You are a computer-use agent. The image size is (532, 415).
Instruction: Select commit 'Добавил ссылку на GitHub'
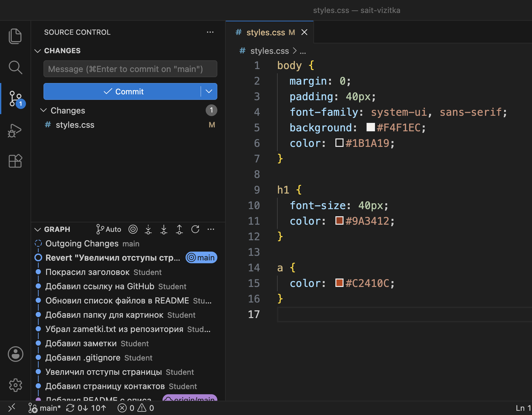(128, 286)
